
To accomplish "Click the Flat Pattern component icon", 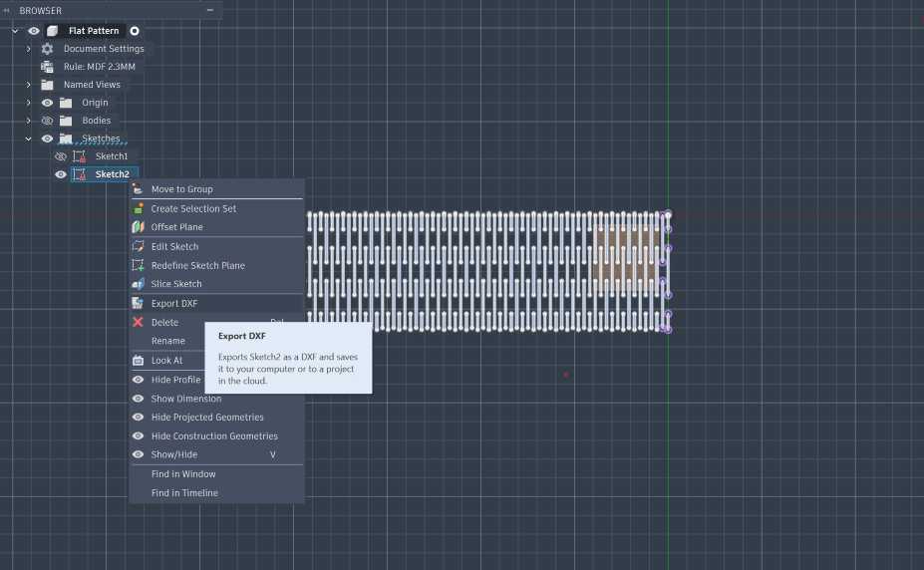I will click(53, 31).
